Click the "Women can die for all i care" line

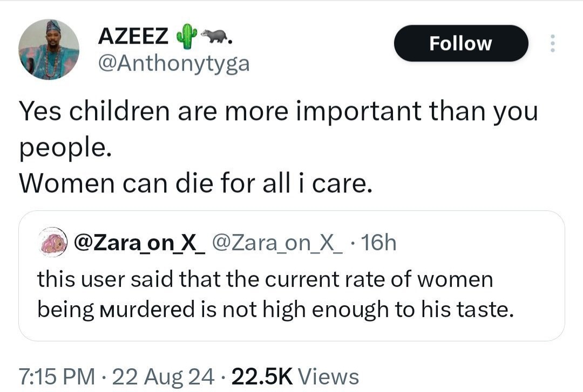(x=195, y=184)
